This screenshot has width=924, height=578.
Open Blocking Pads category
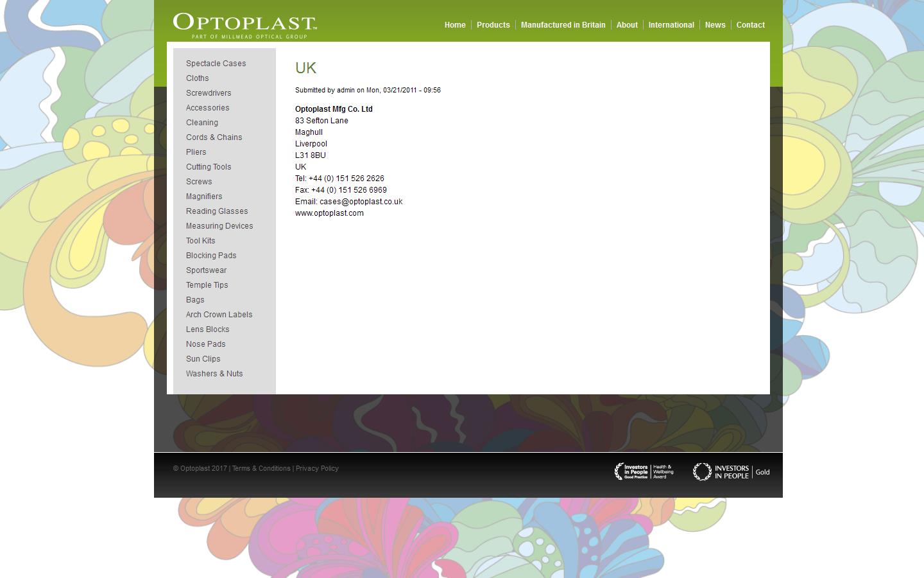tap(211, 256)
